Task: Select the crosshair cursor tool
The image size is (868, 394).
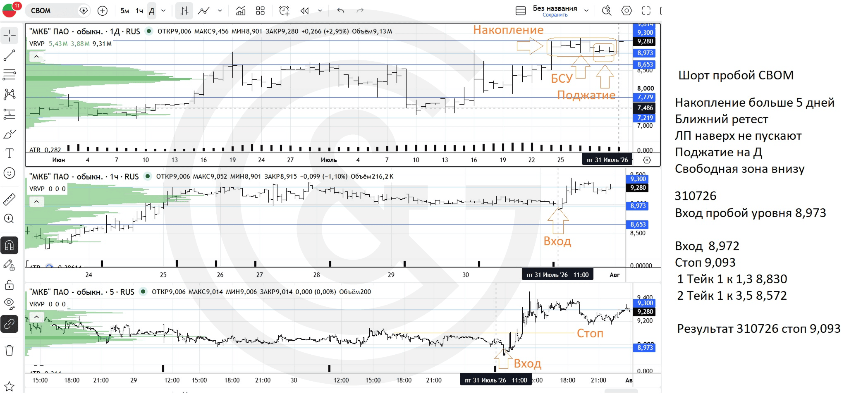Action: [x=10, y=36]
